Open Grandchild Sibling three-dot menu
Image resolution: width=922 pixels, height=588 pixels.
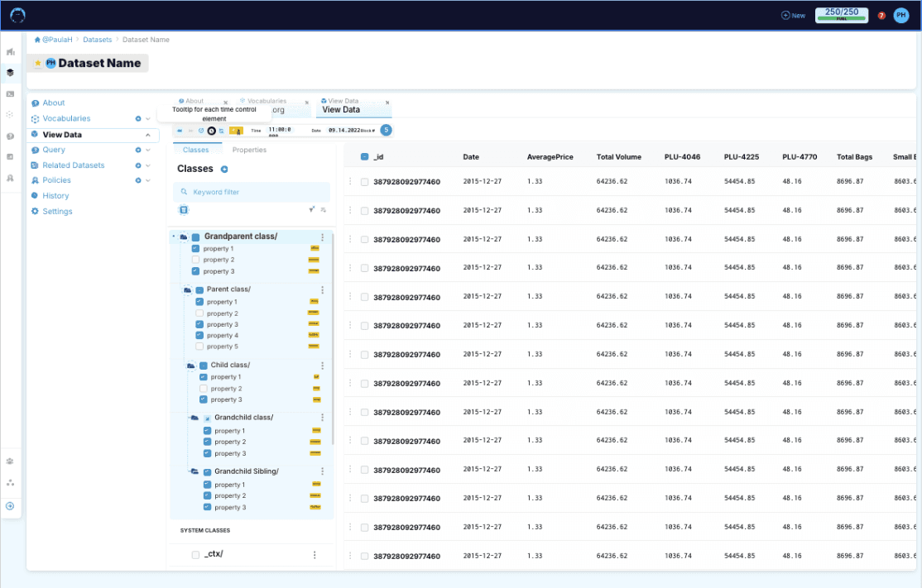coord(322,471)
